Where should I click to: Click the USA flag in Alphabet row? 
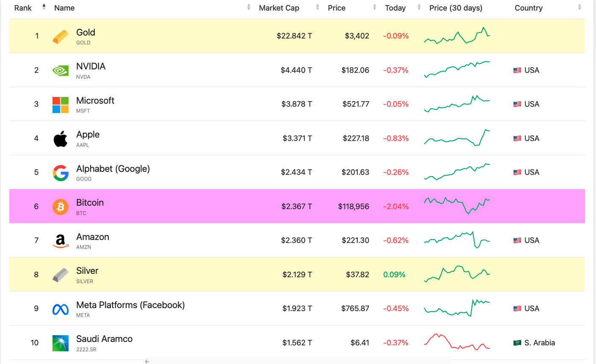tap(517, 172)
